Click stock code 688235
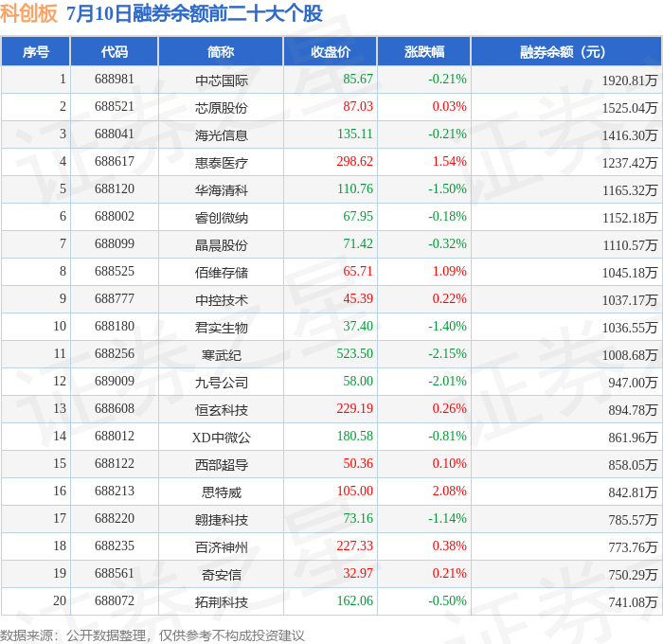The height and width of the screenshot is (644, 663). coord(115,546)
